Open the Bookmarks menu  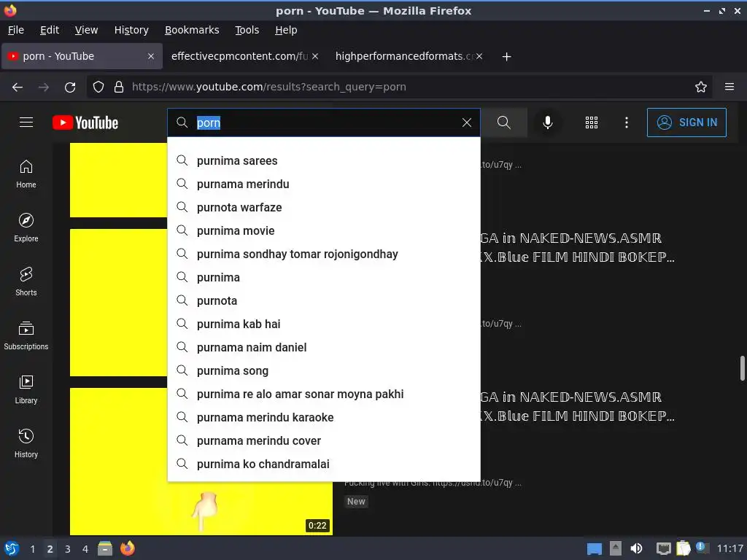coord(192,30)
